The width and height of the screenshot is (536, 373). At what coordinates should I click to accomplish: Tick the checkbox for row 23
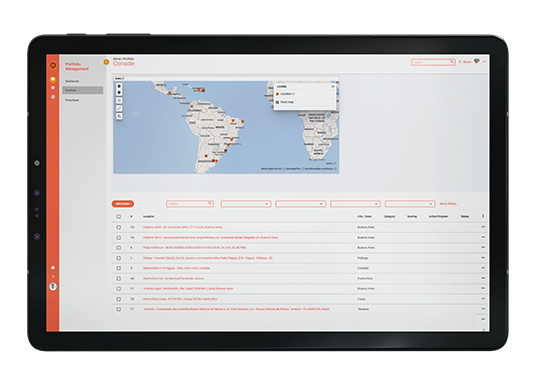click(119, 299)
